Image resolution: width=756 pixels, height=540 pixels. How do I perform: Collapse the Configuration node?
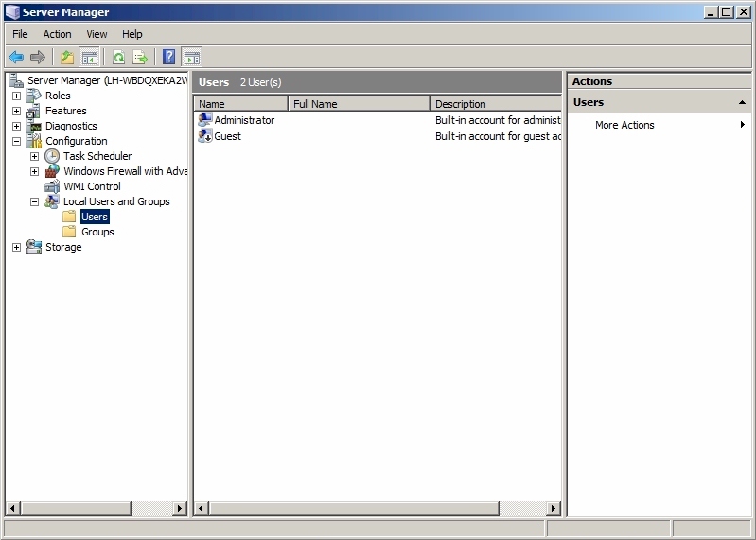[16, 141]
